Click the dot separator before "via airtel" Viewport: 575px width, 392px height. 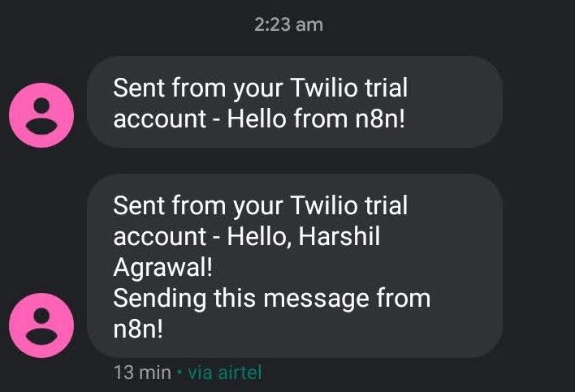tap(179, 373)
